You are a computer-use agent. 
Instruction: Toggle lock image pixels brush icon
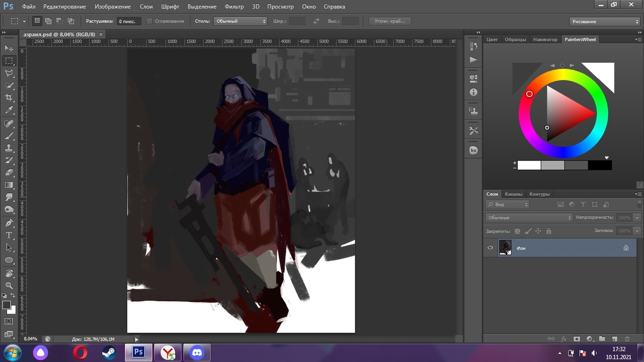point(528,231)
